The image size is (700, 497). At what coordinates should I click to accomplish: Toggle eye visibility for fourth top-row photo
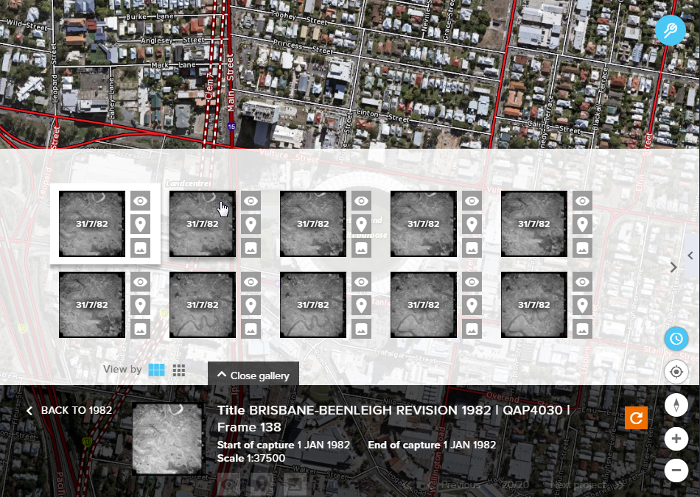point(472,201)
